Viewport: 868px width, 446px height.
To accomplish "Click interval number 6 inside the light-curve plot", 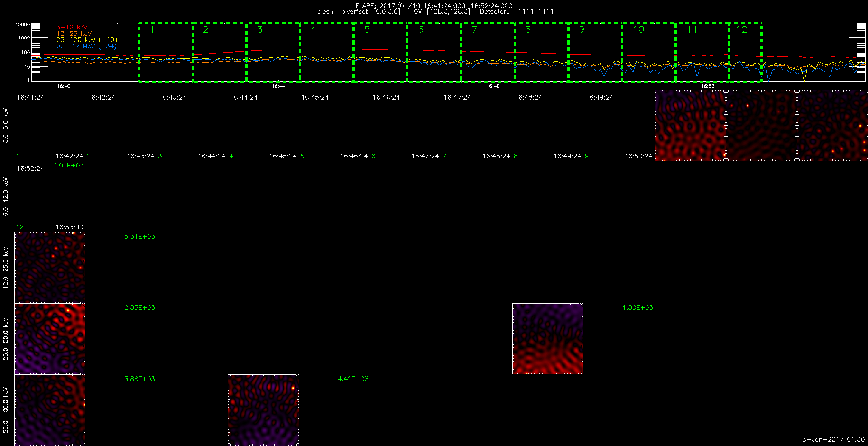I will pyautogui.click(x=420, y=29).
